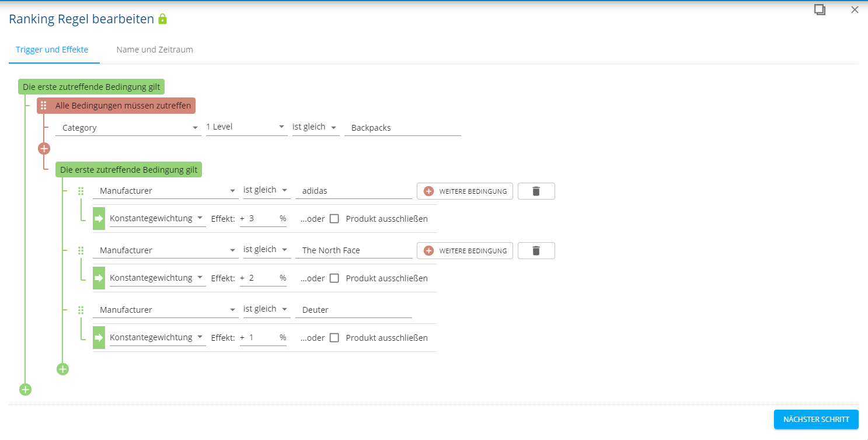Viewport: 868px width, 440px height.
Task: Click green arrow icon in Deuter effect row
Action: coord(99,338)
